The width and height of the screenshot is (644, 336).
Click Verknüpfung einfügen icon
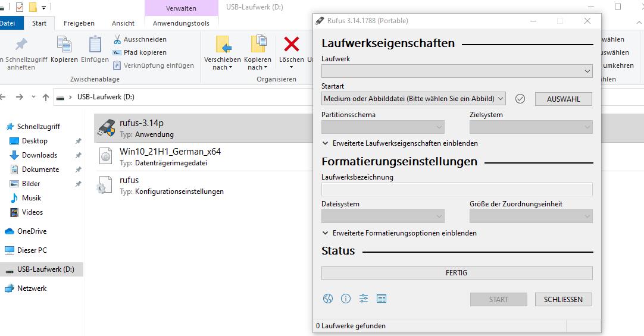pos(117,65)
